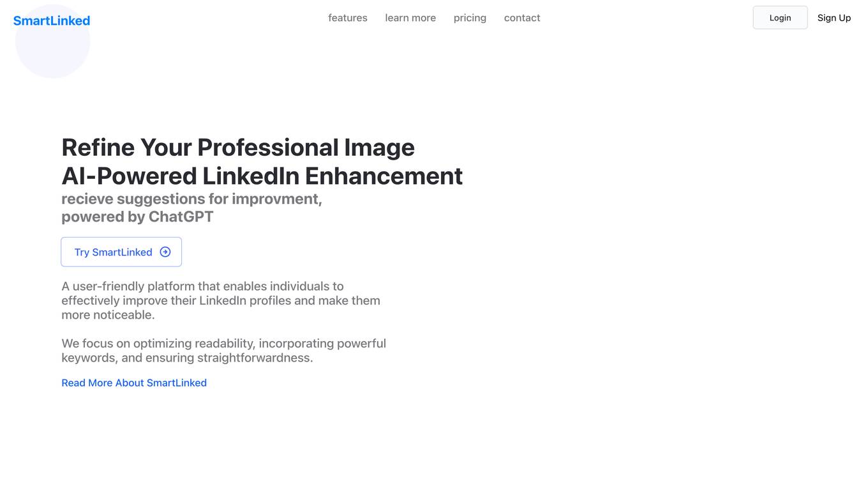Open Read More About SmartLinked link
This screenshot has width=868, height=488.
tap(134, 383)
